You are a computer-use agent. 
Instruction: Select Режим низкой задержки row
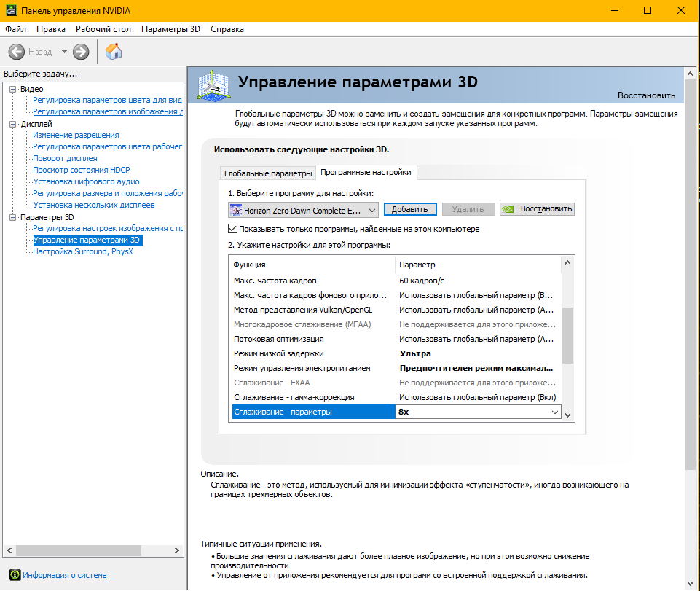(396, 353)
